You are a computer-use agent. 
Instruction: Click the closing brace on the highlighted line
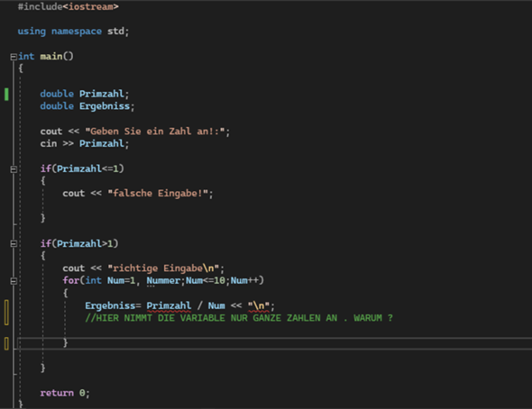click(x=65, y=343)
